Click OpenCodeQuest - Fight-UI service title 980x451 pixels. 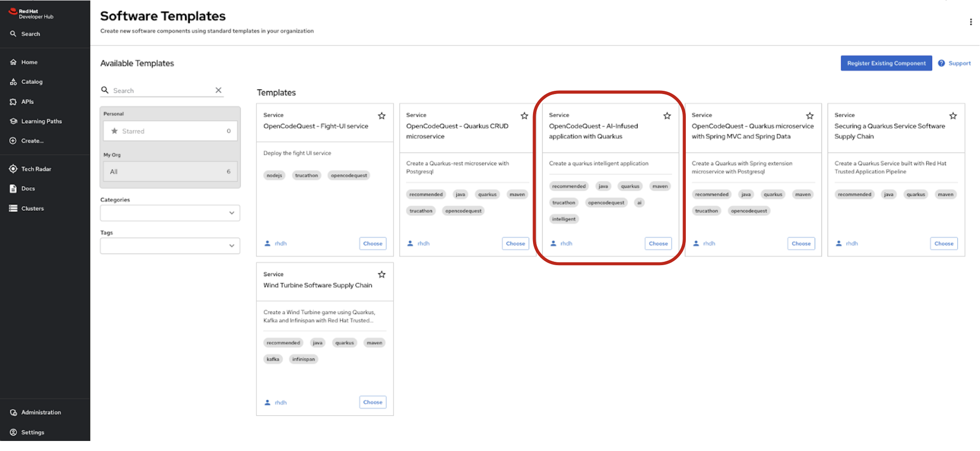tap(316, 126)
